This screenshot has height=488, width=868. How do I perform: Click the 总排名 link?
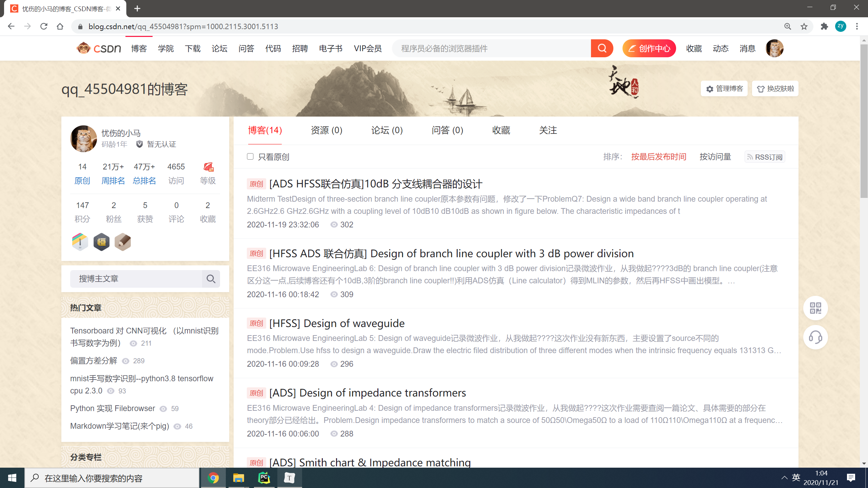144,181
